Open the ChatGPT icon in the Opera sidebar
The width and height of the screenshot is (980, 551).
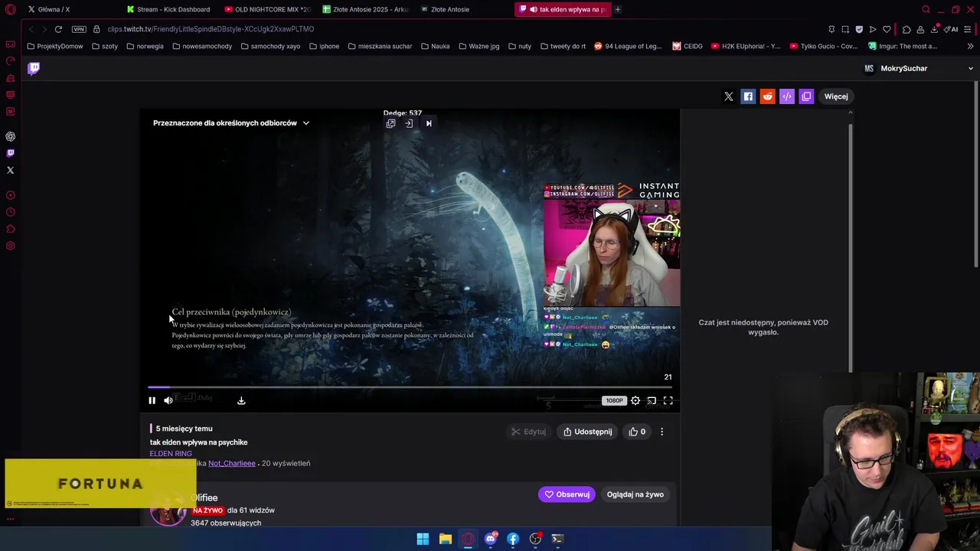[x=10, y=136]
